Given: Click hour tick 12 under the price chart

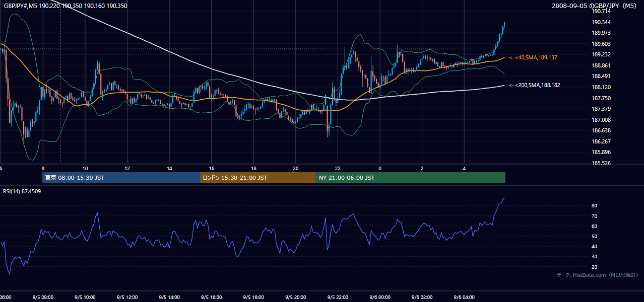Looking at the screenshot, I should (127, 168).
